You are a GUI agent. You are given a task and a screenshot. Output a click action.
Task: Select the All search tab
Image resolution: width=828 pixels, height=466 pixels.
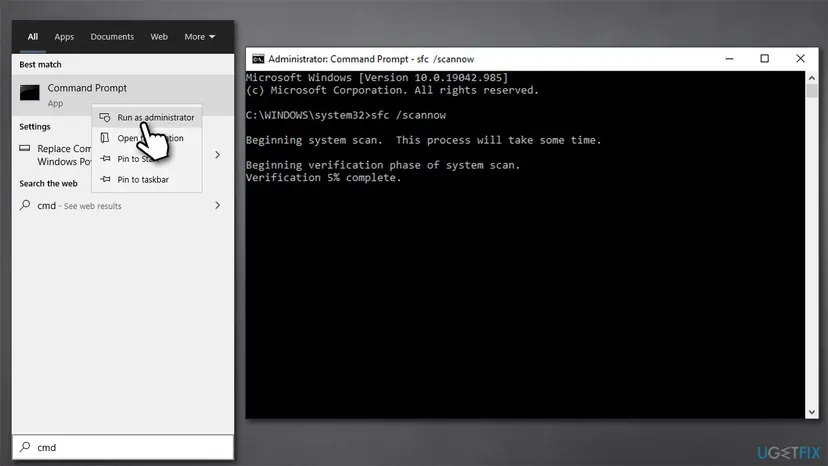[x=33, y=36]
